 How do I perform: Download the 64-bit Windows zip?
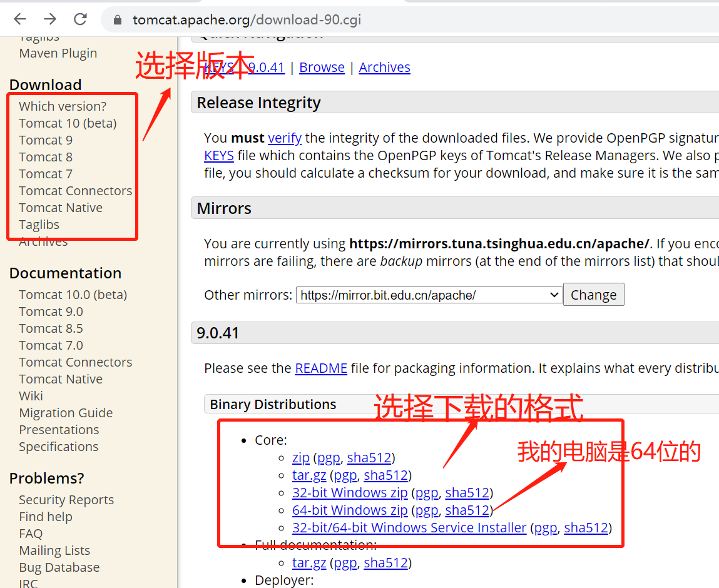point(350,510)
